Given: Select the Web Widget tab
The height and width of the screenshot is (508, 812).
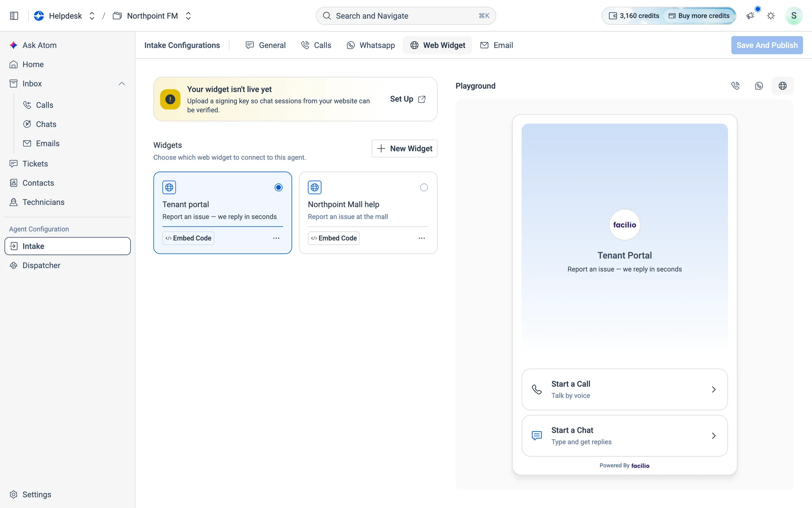Looking at the screenshot, I should click(438, 45).
